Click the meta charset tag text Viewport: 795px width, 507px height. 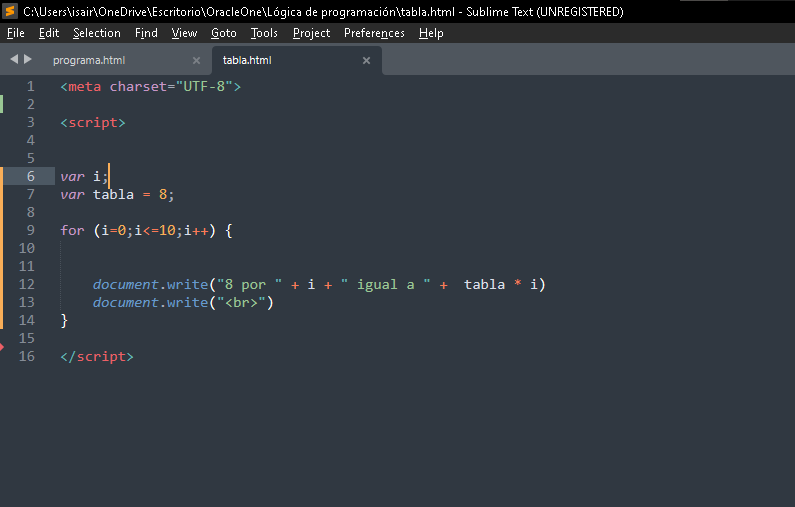click(x=151, y=87)
